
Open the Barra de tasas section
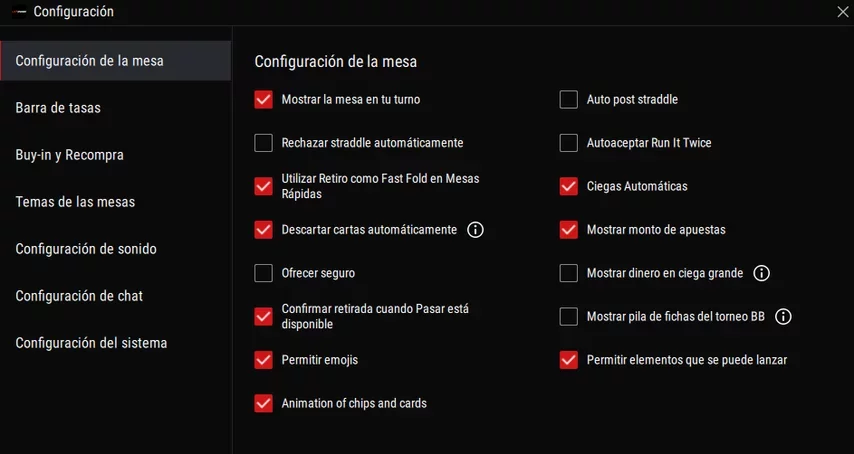click(58, 108)
